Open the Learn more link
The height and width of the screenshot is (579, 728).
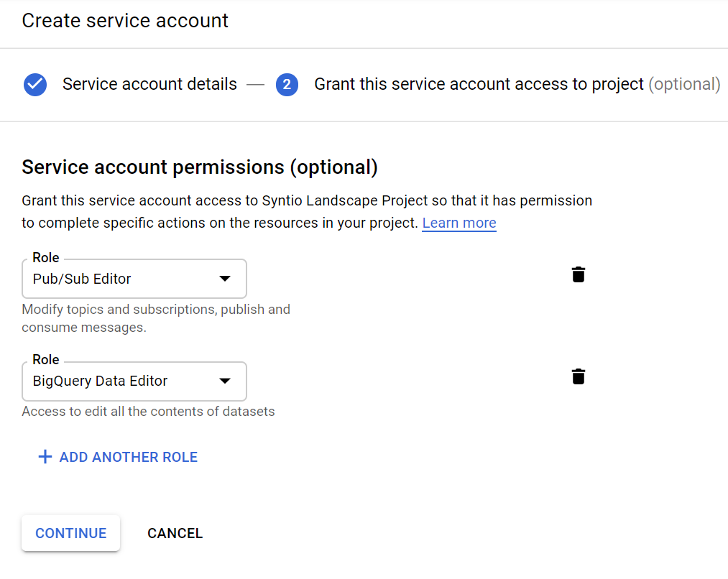click(459, 223)
